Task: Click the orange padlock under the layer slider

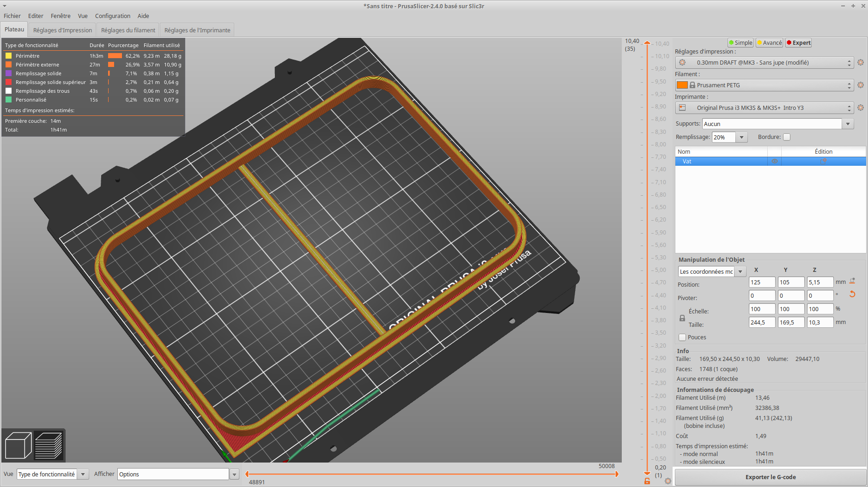Action: (647, 481)
